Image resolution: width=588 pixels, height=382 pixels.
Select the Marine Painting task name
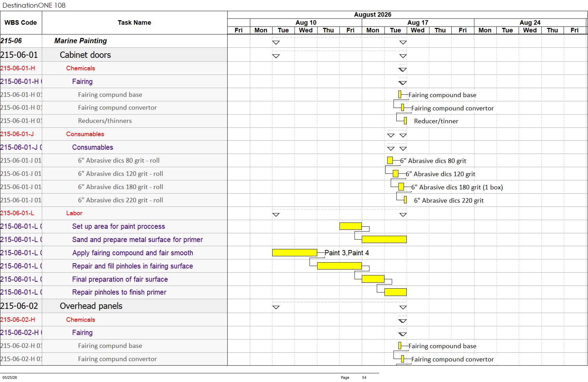81,41
